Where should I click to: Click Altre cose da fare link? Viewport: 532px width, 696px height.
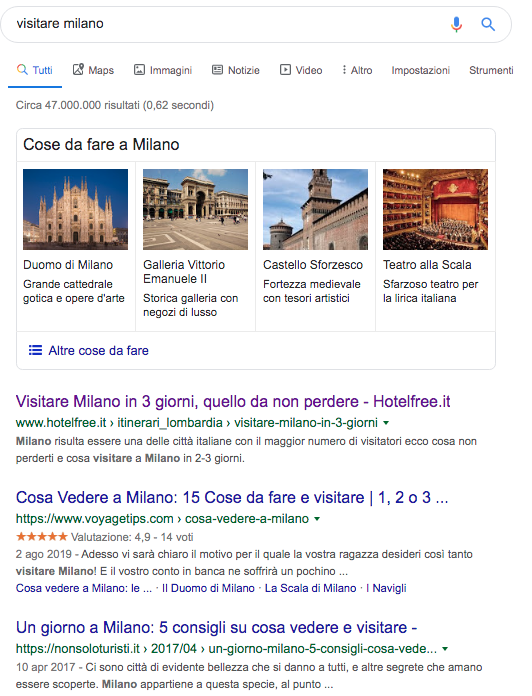(99, 351)
